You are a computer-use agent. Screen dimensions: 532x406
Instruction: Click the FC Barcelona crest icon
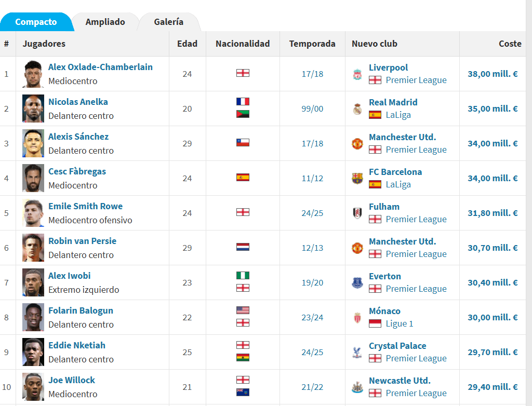tap(357, 179)
